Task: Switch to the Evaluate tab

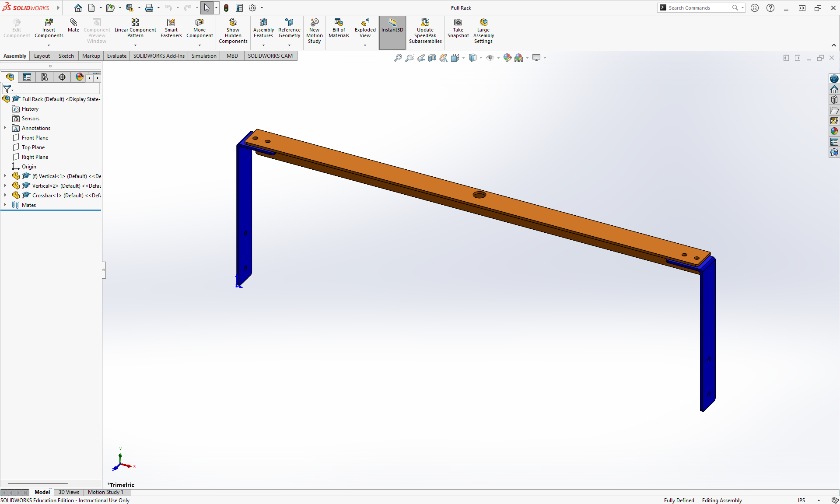Action: [x=116, y=56]
